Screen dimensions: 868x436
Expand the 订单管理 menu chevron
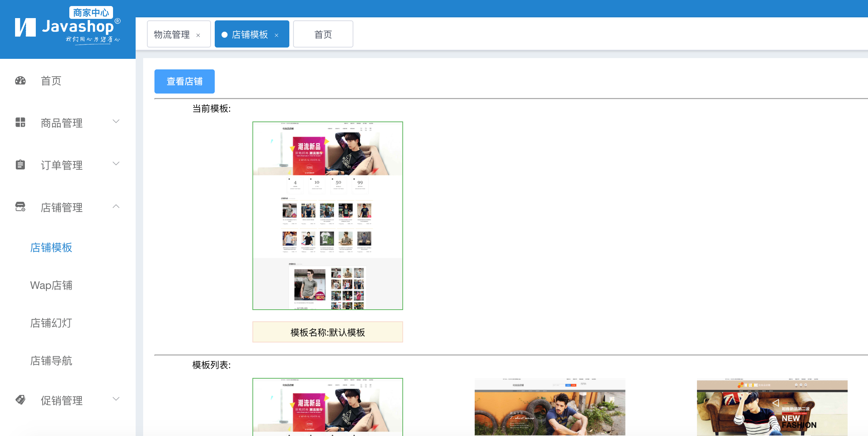coord(116,164)
